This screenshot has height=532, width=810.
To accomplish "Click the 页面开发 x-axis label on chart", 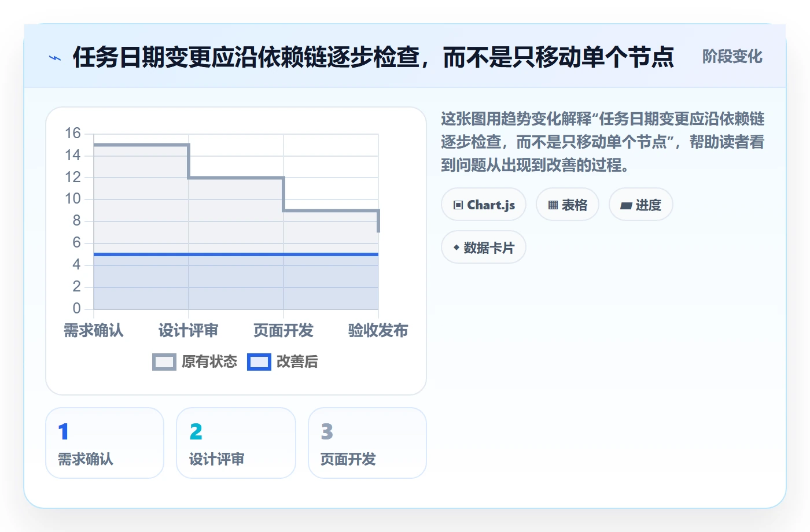I will point(283,331).
